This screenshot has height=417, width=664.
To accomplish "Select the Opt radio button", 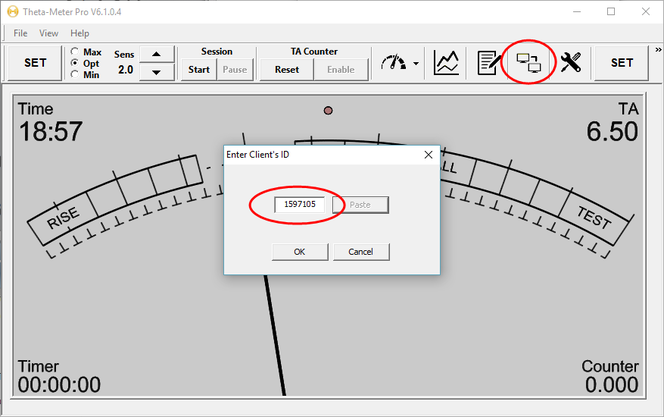I will 76,63.
